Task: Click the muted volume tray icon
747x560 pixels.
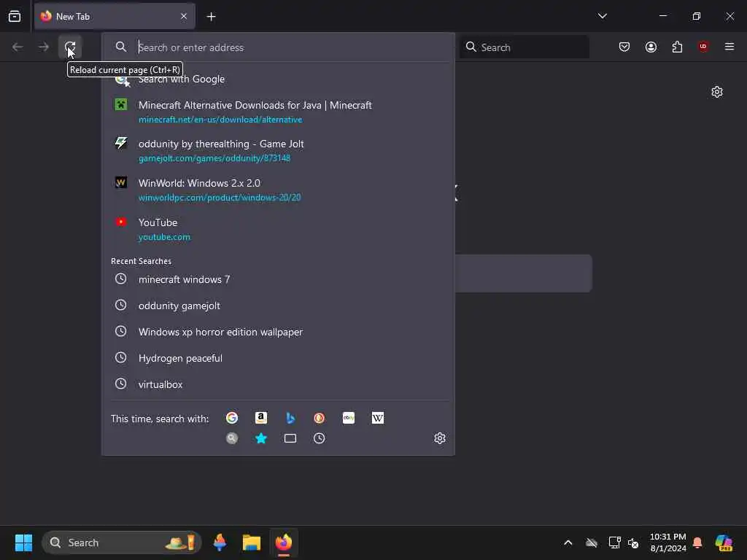Action: (x=633, y=542)
